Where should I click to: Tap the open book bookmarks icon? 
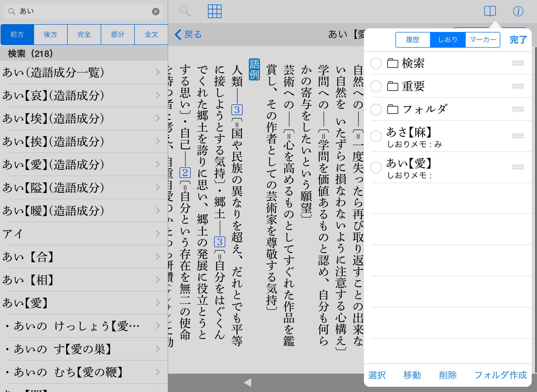[x=490, y=11]
